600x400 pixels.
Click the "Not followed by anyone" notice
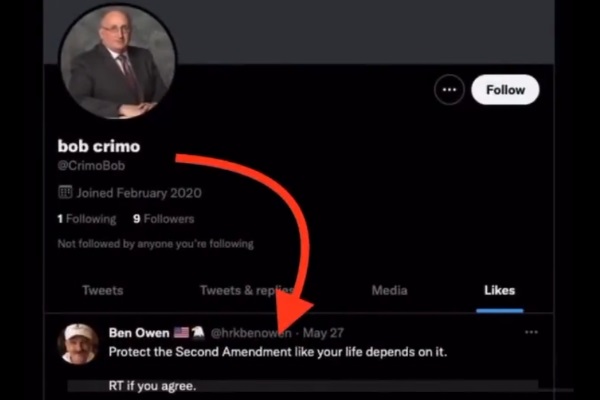[x=155, y=244]
